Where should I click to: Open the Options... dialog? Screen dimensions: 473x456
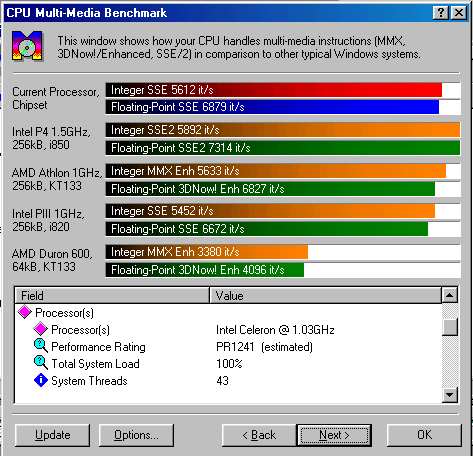pos(136,435)
